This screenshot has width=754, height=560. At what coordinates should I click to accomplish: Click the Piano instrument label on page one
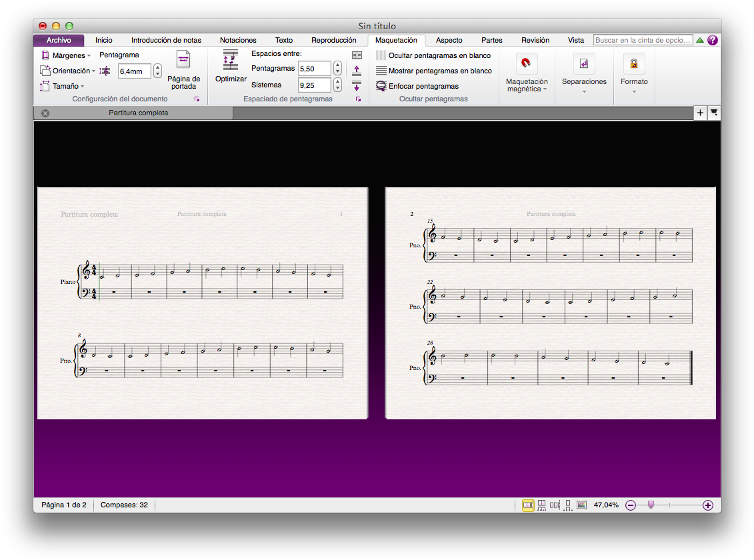click(67, 282)
